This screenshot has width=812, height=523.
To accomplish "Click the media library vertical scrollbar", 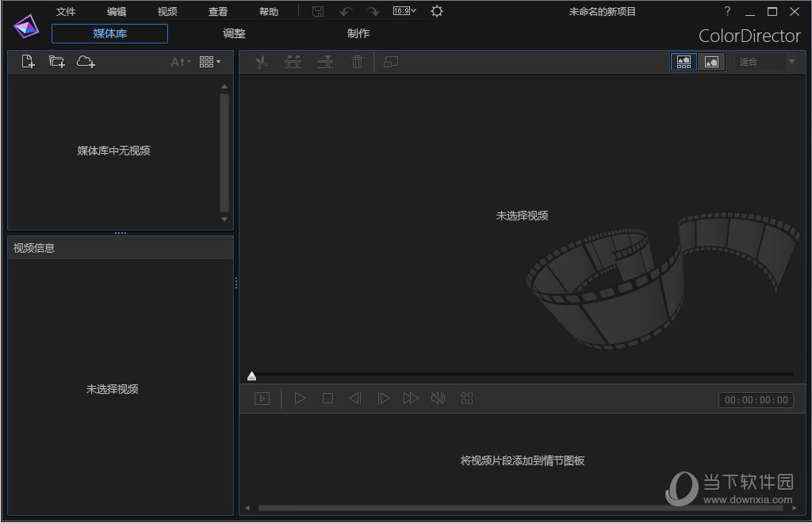I will (224, 153).
